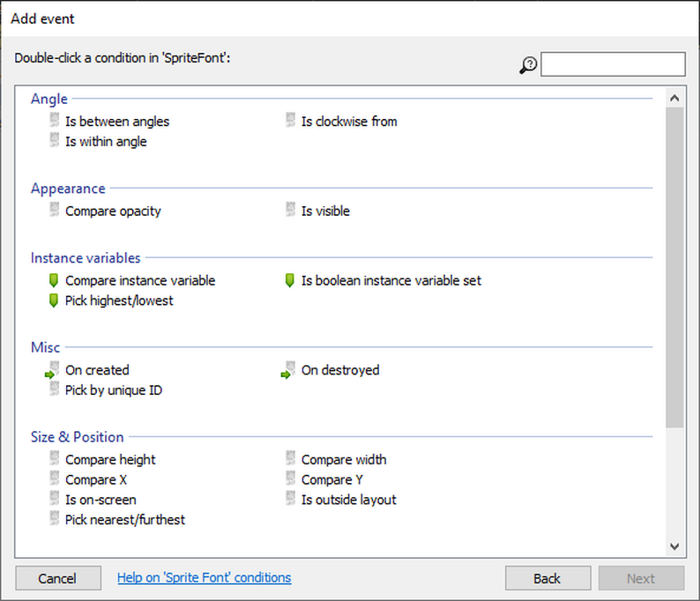Click the Back button
Viewport: 700px width, 601px height.
point(547,578)
